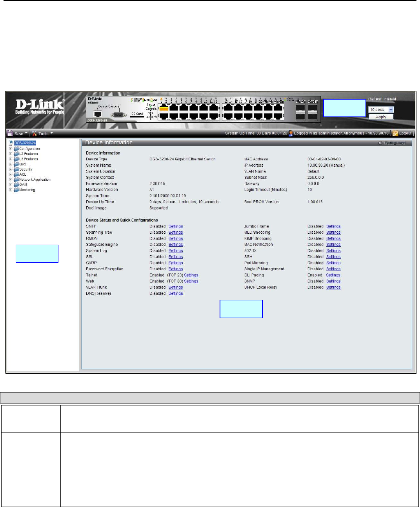Click the D-Link logo

click(x=40, y=106)
